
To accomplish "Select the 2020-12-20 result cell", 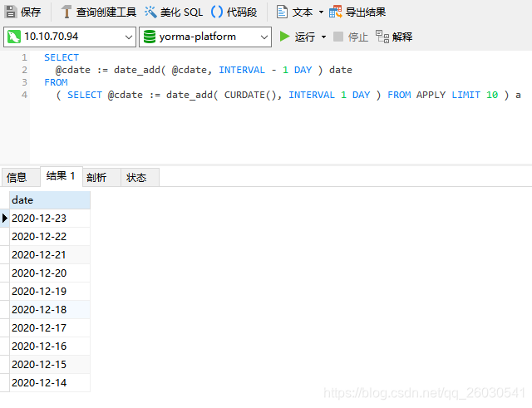I will 50,273.
